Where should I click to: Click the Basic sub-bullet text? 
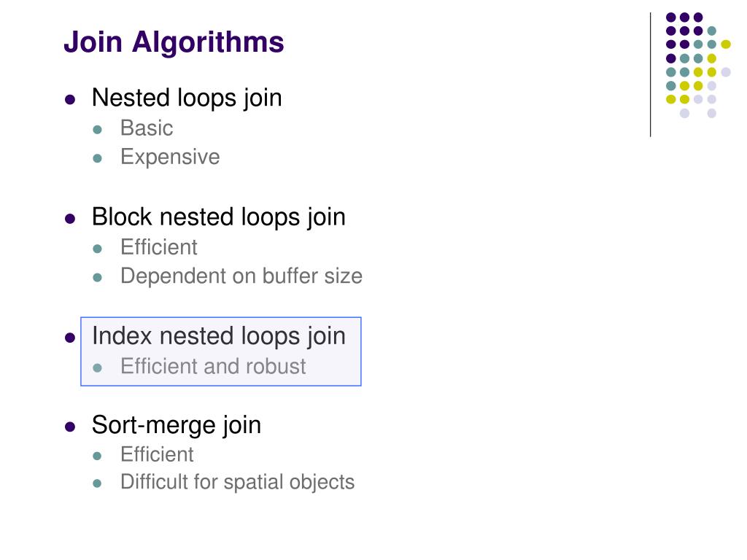[x=146, y=128]
